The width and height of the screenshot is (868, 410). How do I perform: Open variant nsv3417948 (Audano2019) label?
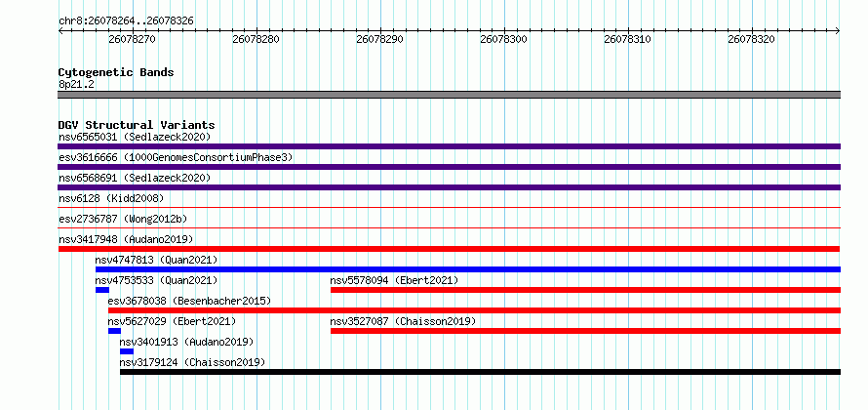(x=126, y=239)
